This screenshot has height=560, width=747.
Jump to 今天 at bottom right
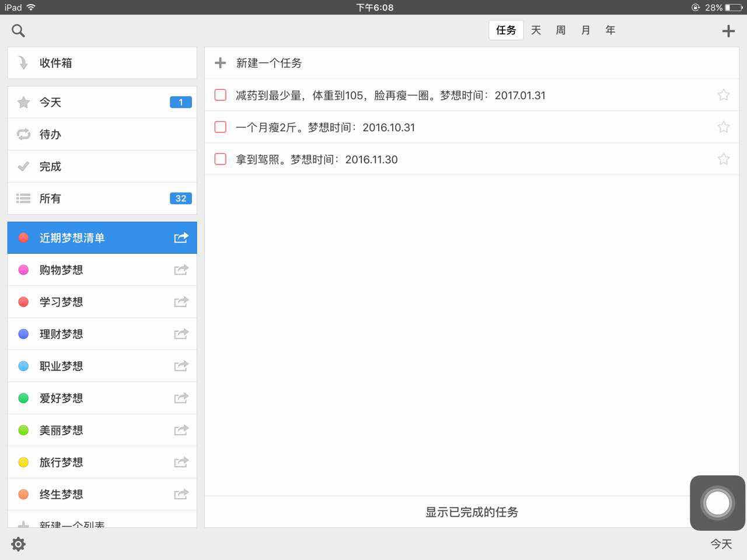pos(721,544)
